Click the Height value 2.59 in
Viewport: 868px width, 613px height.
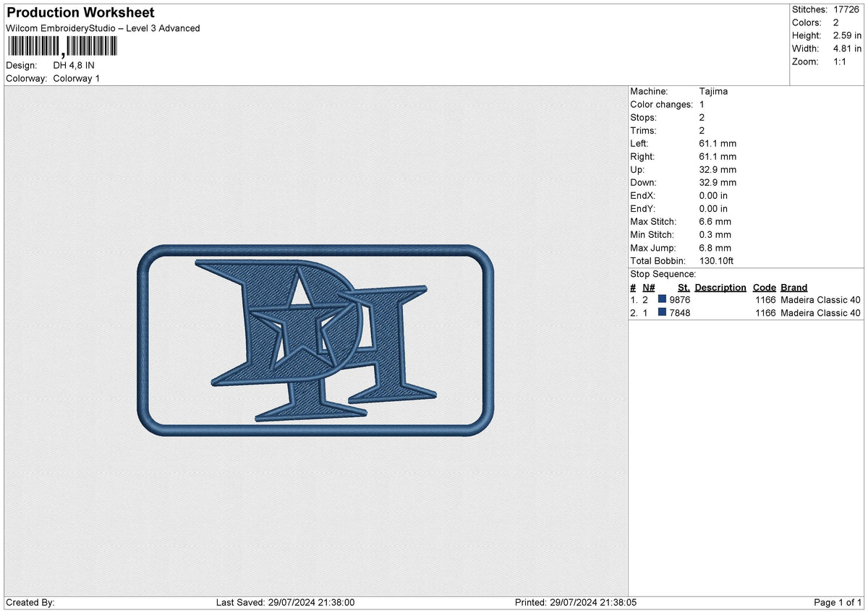[848, 35]
